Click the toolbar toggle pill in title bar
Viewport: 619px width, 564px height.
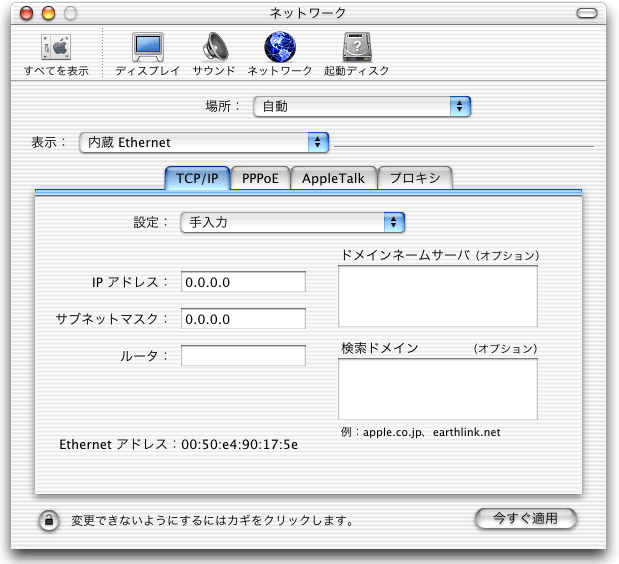tap(587, 13)
